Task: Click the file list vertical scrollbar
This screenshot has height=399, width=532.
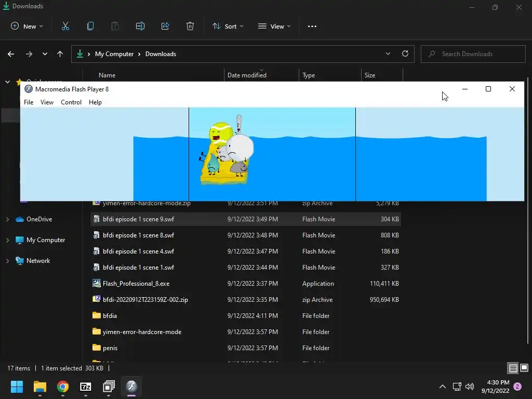Action: point(528,210)
